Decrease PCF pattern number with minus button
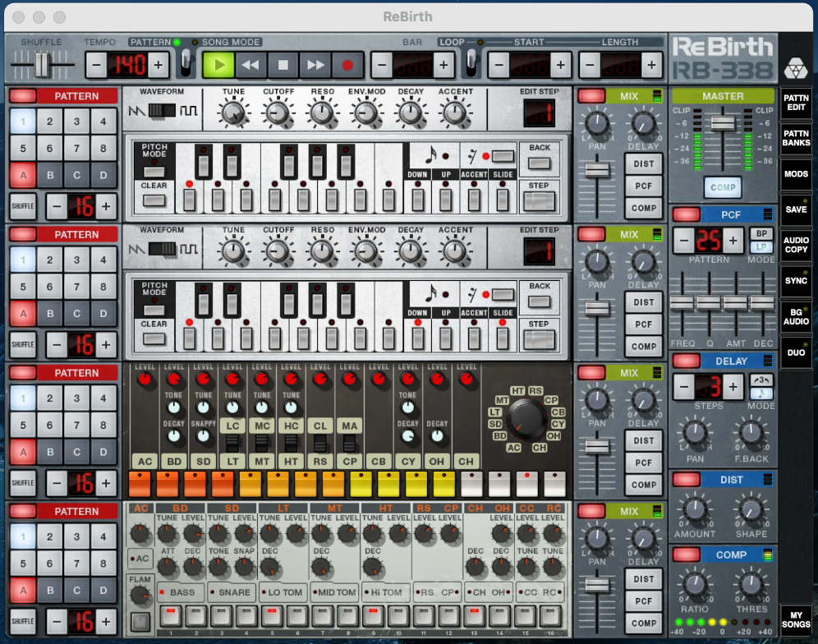Viewport: 818px width, 644px height. tap(683, 241)
